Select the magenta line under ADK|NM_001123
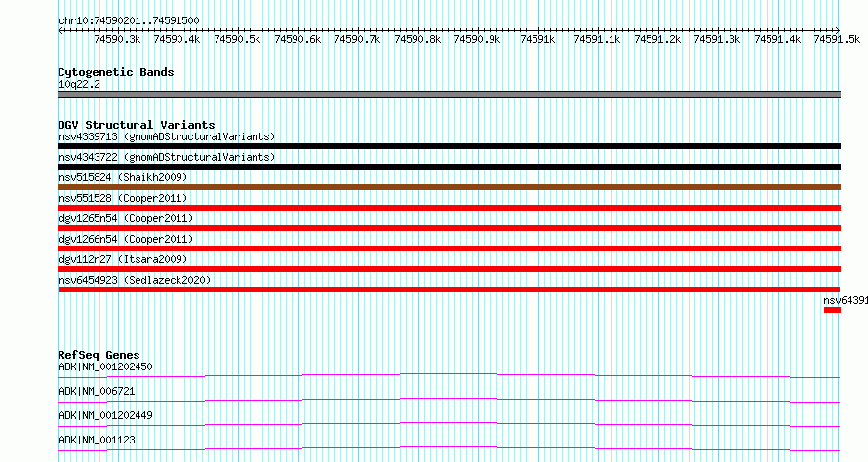 coord(449,448)
